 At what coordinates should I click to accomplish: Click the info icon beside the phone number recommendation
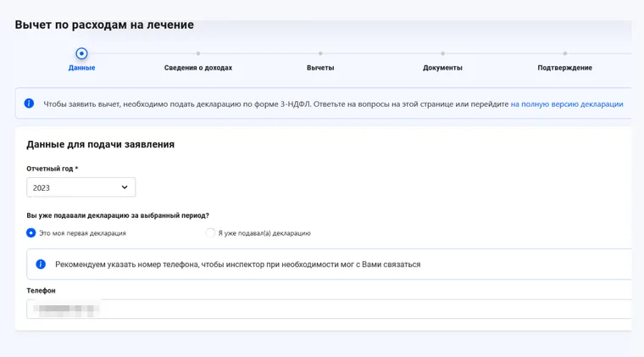coord(41,264)
